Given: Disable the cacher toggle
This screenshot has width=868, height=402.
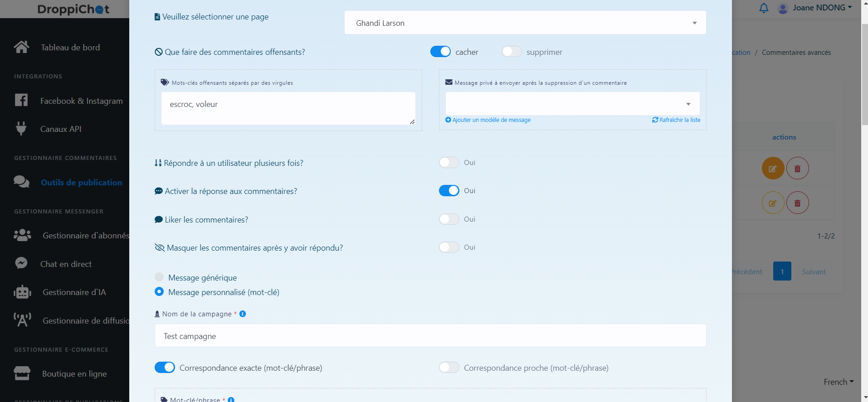Looking at the screenshot, I should coord(440,52).
